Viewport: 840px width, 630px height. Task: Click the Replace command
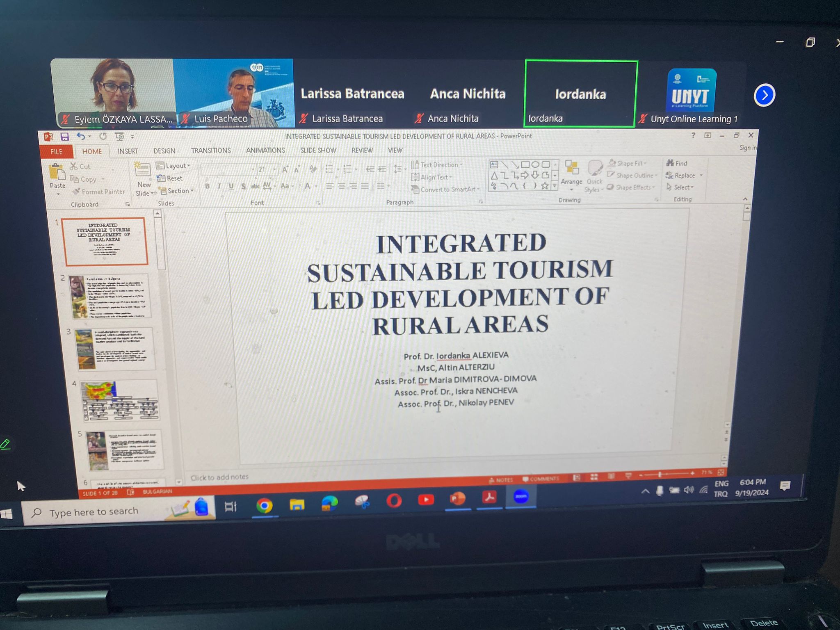pos(680,175)
